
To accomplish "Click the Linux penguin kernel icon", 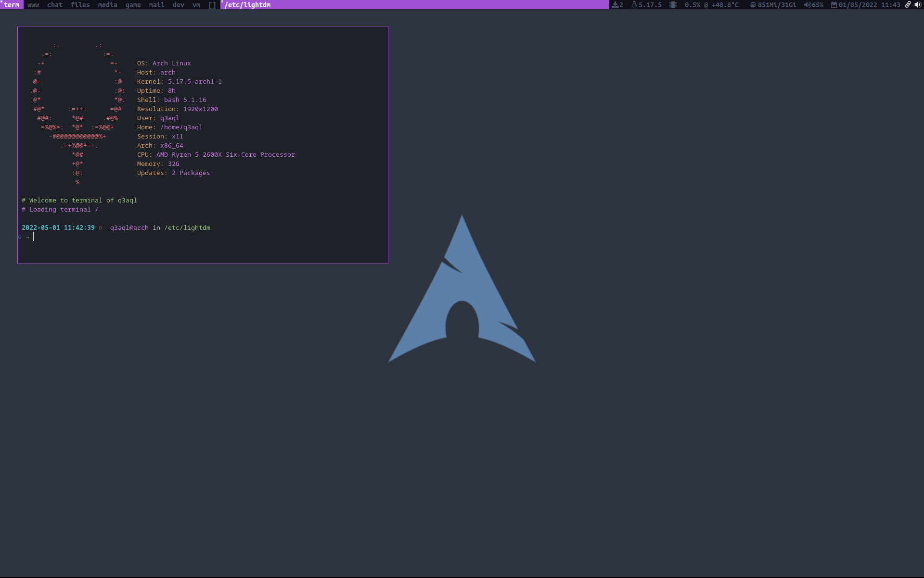I will (634, 5).
